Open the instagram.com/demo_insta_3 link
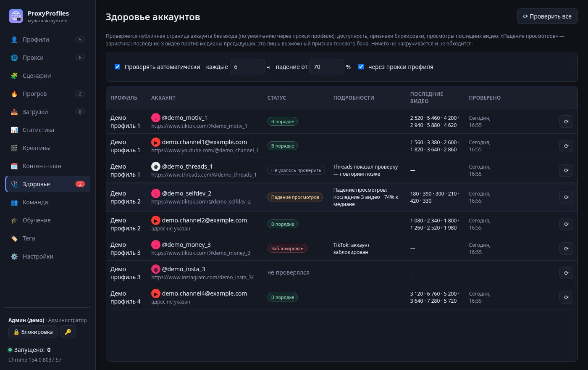The image size is (588, 370). (x=202, y=277)
